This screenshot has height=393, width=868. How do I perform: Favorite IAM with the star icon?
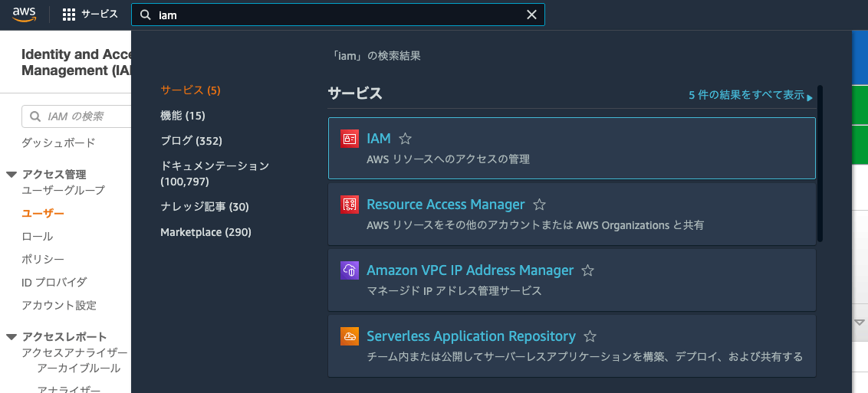[405, 139]
